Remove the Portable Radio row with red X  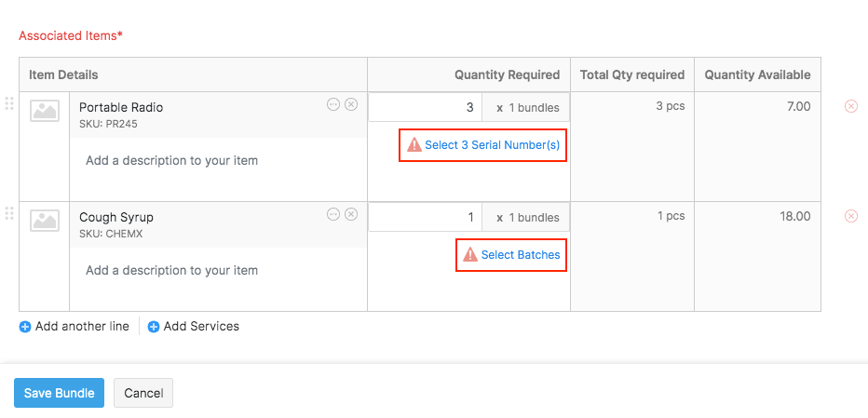tap(850, 106)
